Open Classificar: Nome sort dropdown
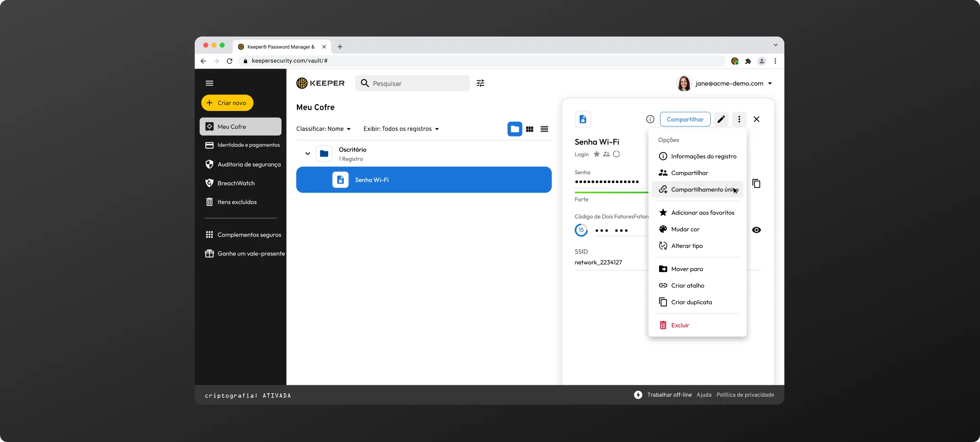 323,129
